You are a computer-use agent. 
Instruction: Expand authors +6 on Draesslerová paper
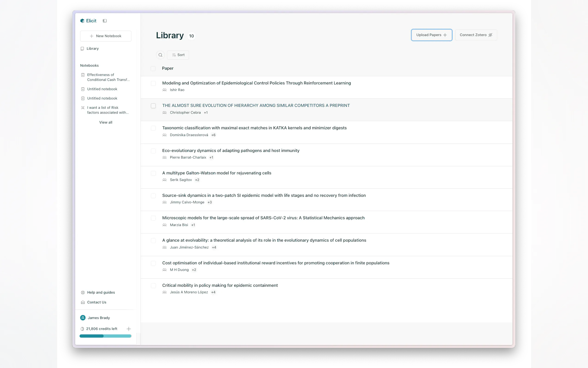[213, 135]
